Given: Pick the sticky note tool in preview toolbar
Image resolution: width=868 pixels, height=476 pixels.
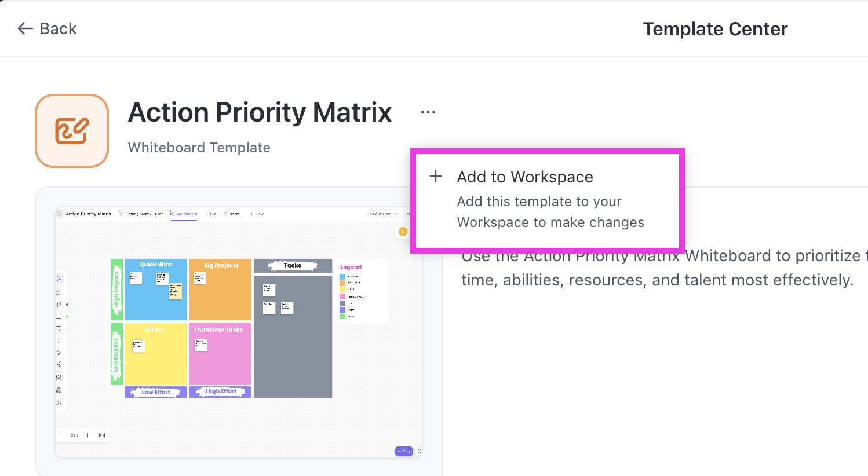Looking at the screenshot, I should click(59, 328).
